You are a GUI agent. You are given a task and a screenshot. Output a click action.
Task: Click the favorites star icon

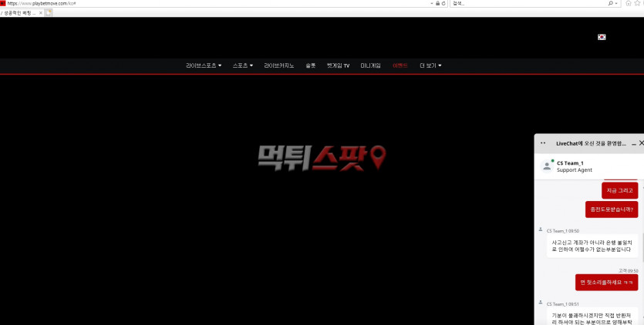click(x=637, y=3)
